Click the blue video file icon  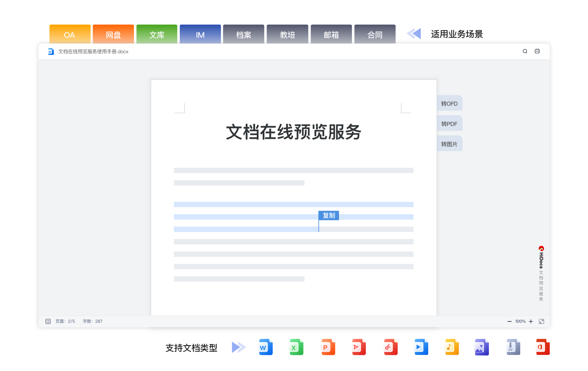(x=421, y=347)
